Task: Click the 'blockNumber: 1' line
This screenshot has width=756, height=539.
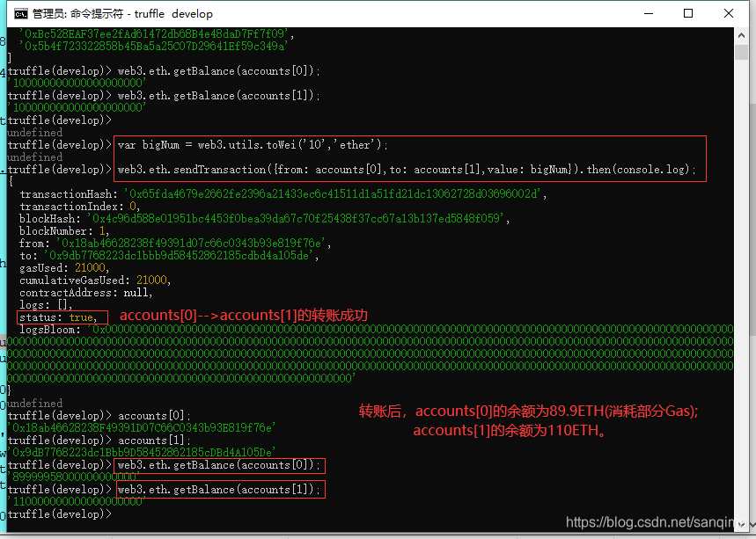Action: point(64,231)
